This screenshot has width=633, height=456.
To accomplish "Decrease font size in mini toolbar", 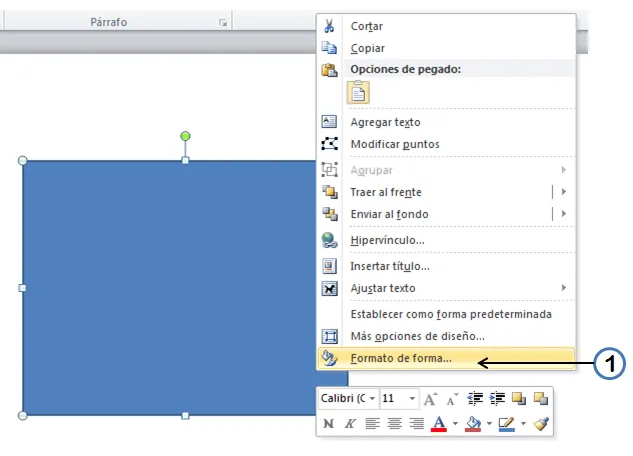I will click(453, 399).
